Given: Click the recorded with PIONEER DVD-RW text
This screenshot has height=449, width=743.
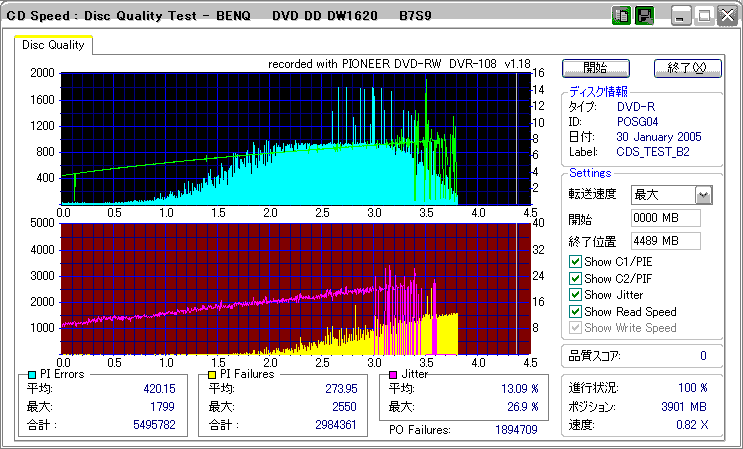Looking at the screenshot, I should coord(399,64).
